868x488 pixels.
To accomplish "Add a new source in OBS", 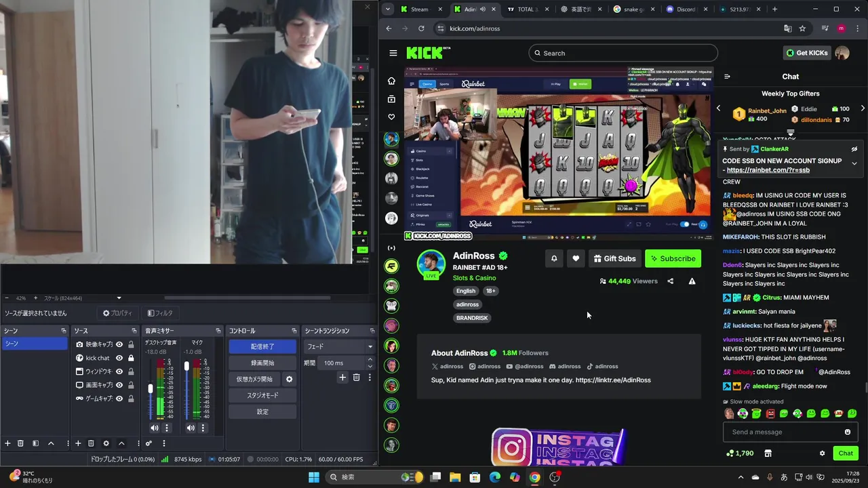I will click(78, 443).
